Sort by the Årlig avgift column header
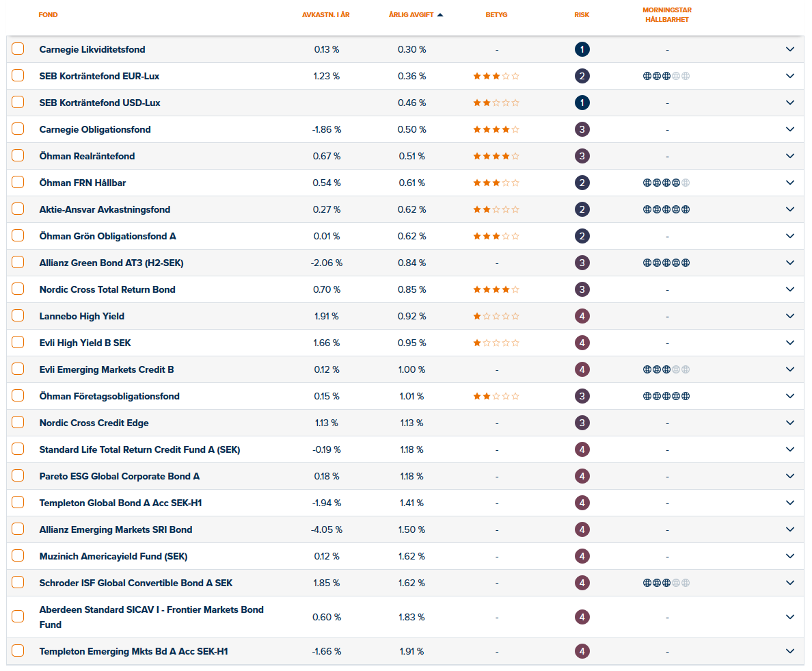 click(411, 15)
